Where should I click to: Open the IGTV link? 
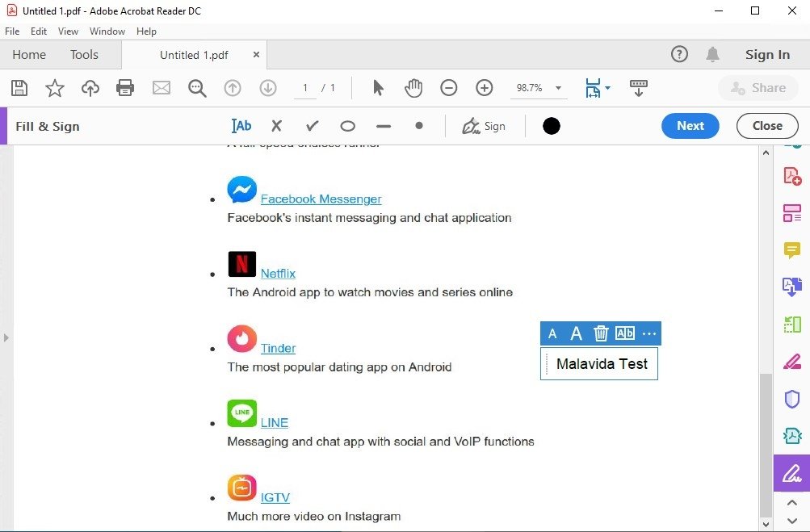pos(275,497)
